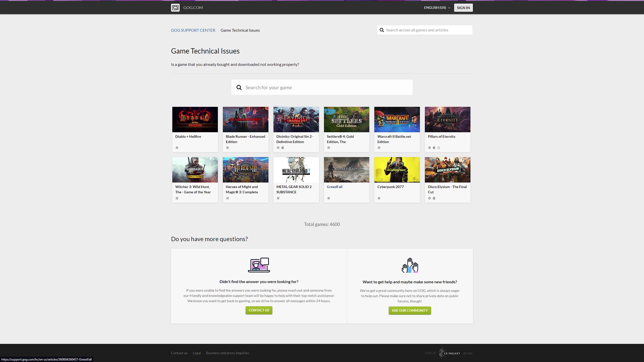Open the Settlers 4 Gold Edition cover

(x=347, y=119)
